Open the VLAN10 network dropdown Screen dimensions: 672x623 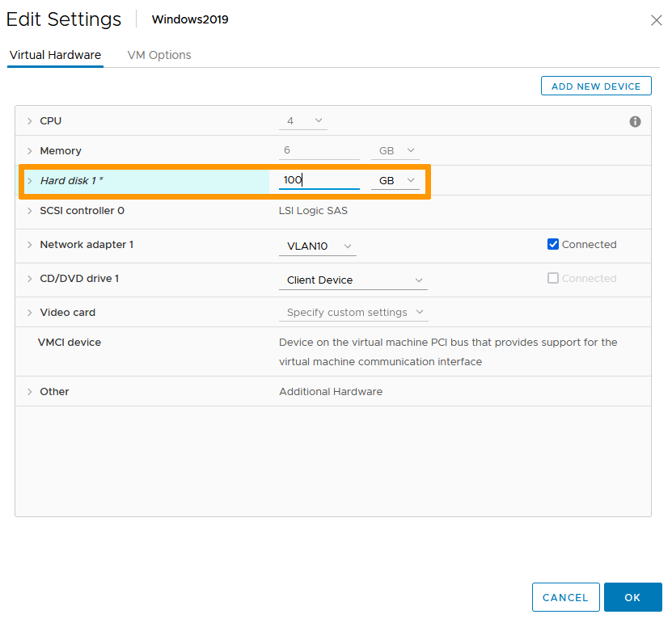(318, 246)
